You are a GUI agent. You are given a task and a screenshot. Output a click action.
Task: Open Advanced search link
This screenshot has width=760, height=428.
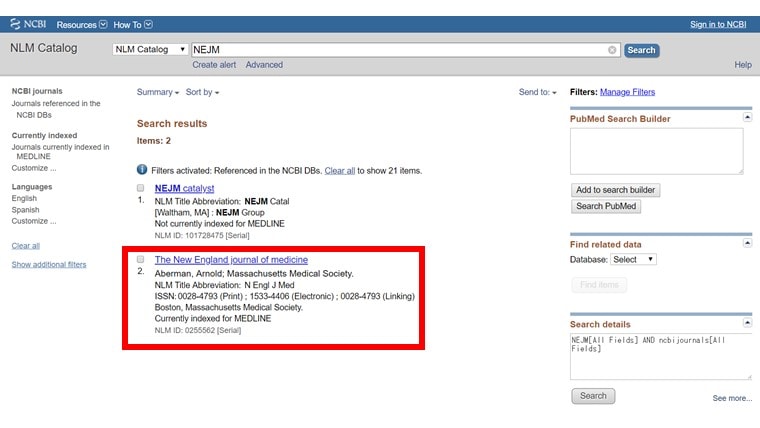pyautogui.click(x=264, y=65)
